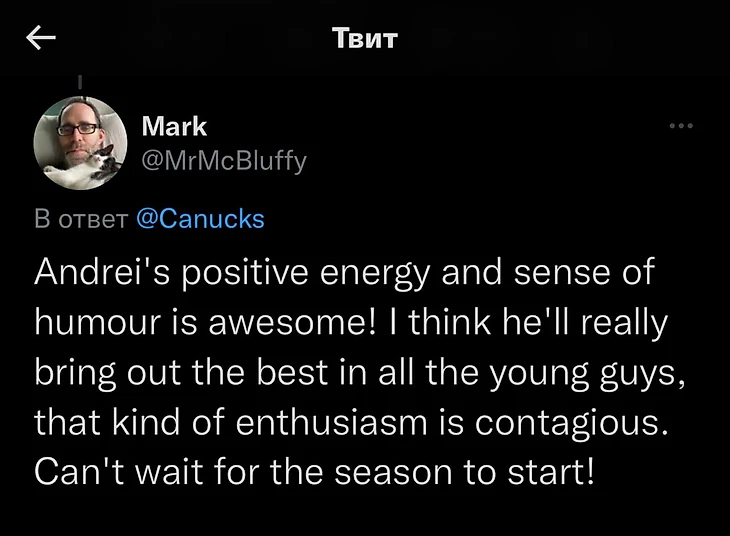Click the thread connector line above avatar
730x536 pixels.
click(80, 81)
